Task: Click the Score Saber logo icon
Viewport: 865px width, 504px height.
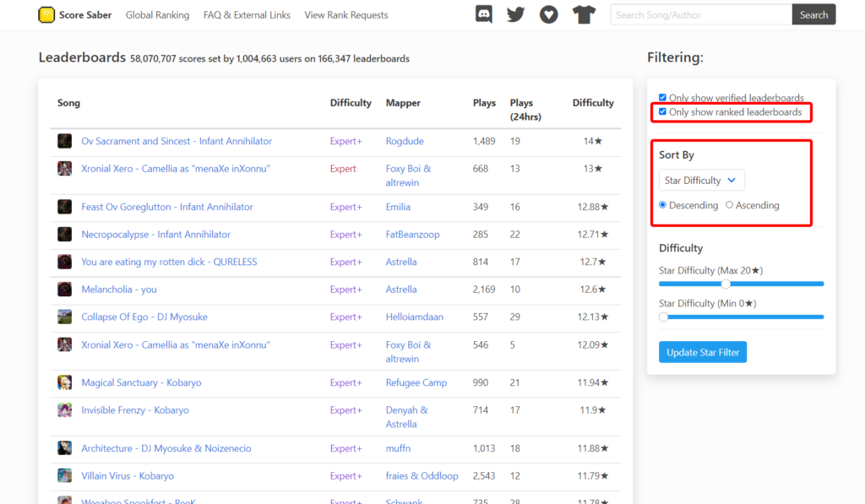Action: click(x=46, y=15)
